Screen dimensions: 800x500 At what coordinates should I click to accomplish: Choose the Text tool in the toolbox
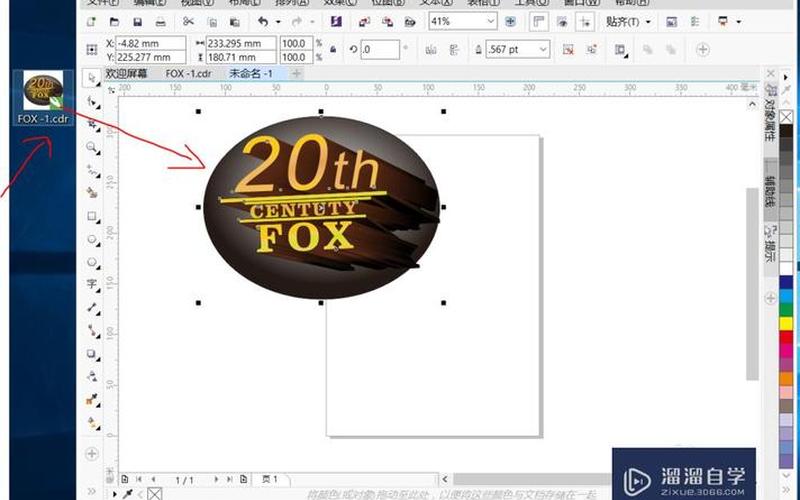[92, 284]
